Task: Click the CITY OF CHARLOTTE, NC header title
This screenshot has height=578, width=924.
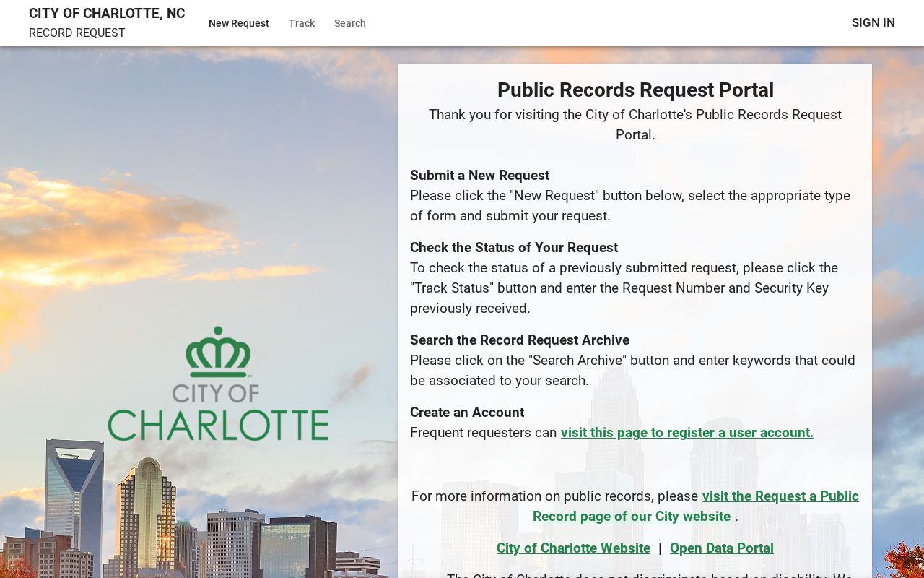Action: [107, 13]
